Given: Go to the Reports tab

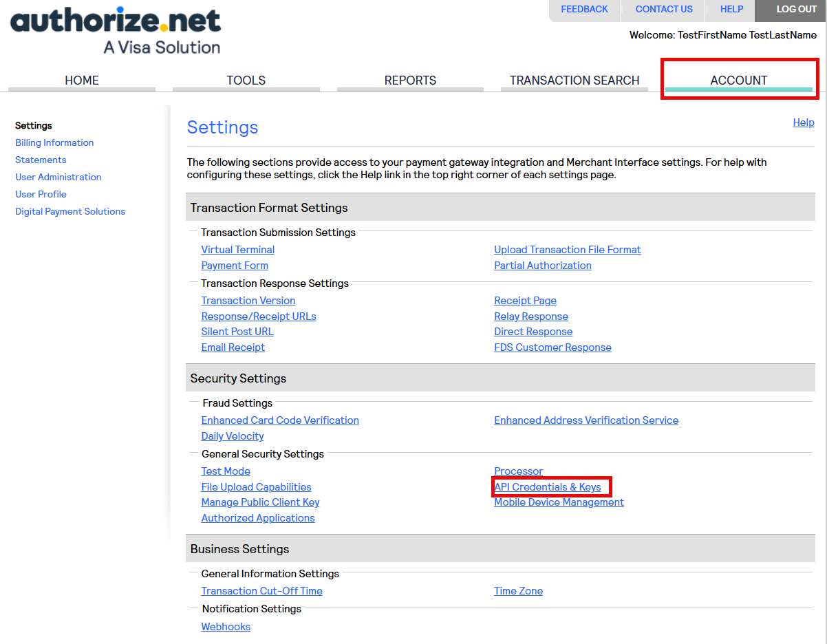Looking at the screenshot, I should pos(410,80).
